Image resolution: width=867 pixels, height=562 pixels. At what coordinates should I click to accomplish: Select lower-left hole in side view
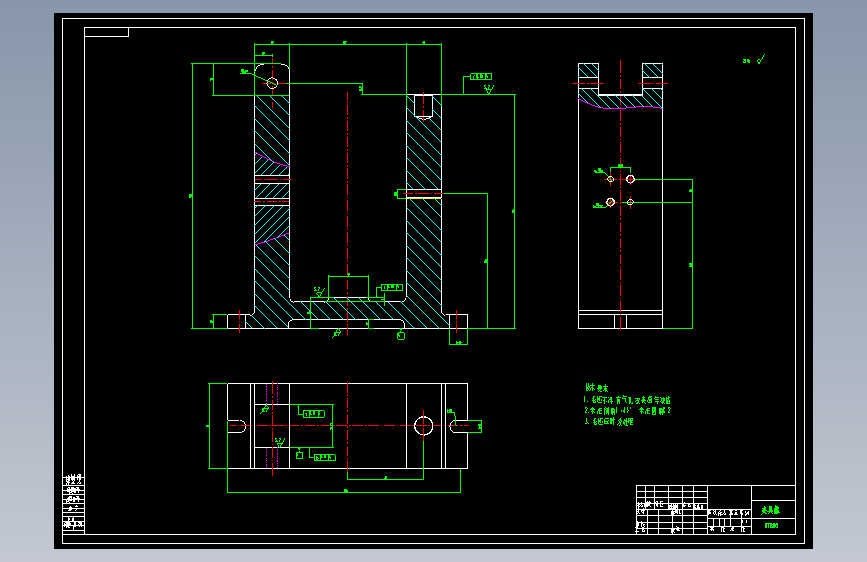click(610, 202)
